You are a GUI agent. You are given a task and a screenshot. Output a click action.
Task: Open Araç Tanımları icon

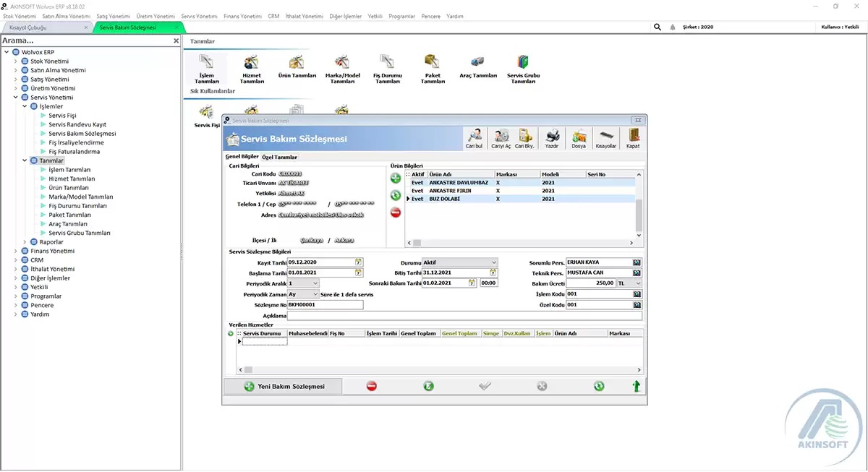tap(478, 66)
